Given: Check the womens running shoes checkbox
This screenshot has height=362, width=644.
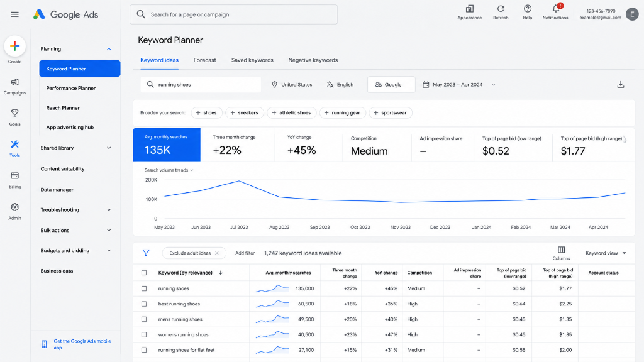Looking at the screenshot, I should point(144,335).
